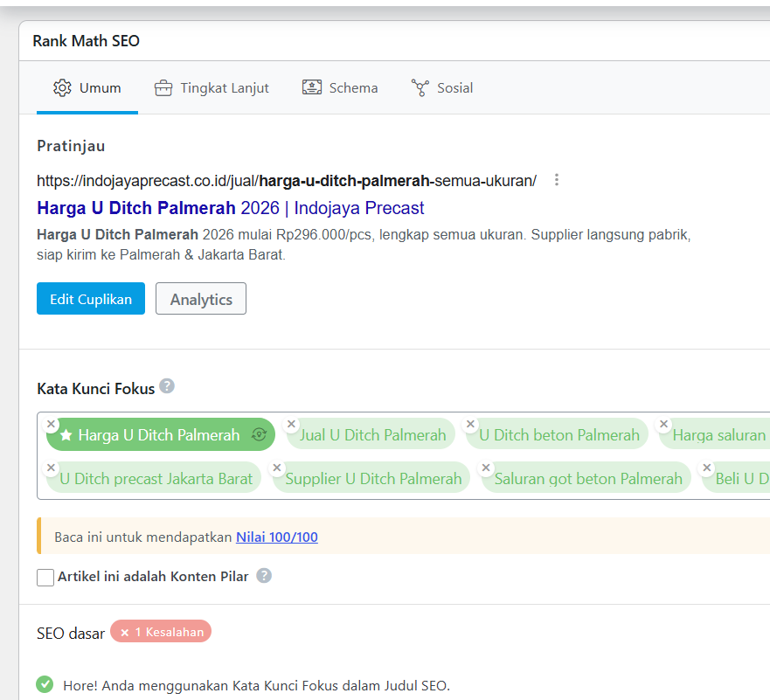Screen dimensions: 770x700
Task: Click the Sosial tab's share-nodes icon
Action: pyautogui.click(x=420, y=88)
